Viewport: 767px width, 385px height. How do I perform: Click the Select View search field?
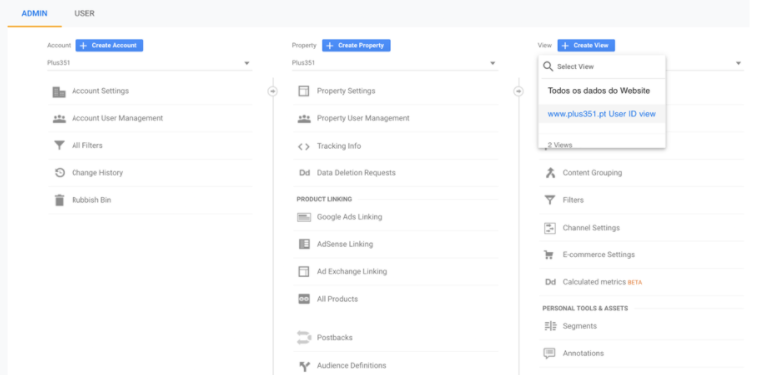(602, 67)
